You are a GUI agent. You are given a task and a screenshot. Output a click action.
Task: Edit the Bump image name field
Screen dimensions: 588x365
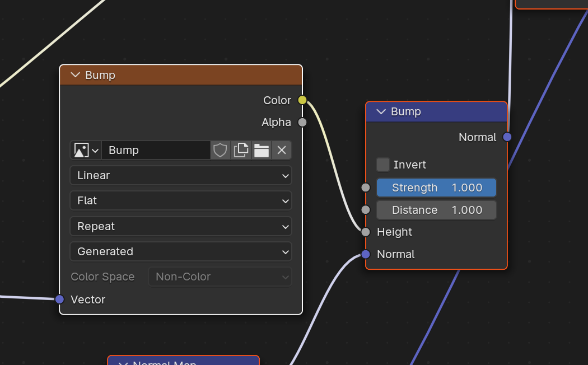click(x=156, y=150)
